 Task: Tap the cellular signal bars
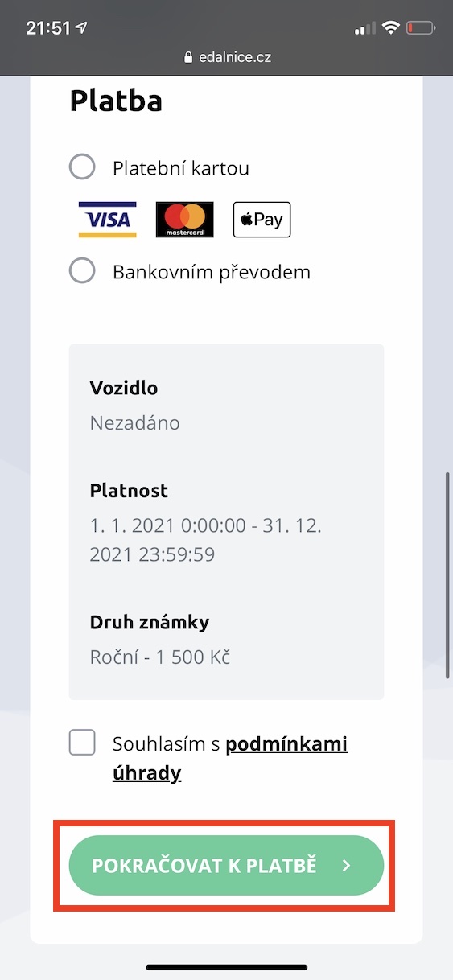pos(364,29)
